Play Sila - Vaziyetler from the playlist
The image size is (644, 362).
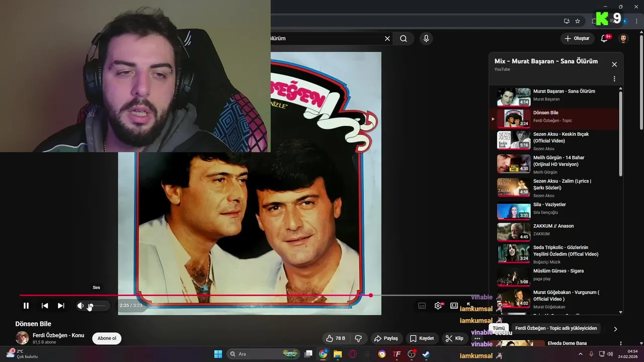pyautogui.click(x=553, y=210)
